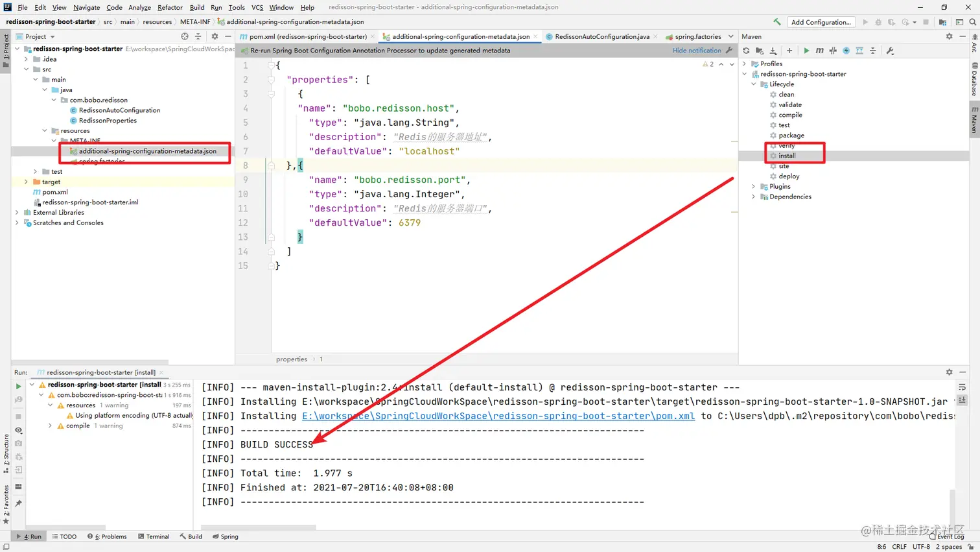Open the Refactor menu

pos(170,7)
